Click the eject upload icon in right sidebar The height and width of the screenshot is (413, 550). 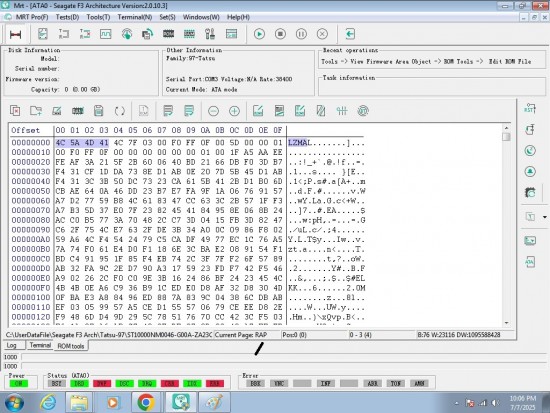[530, 172]
